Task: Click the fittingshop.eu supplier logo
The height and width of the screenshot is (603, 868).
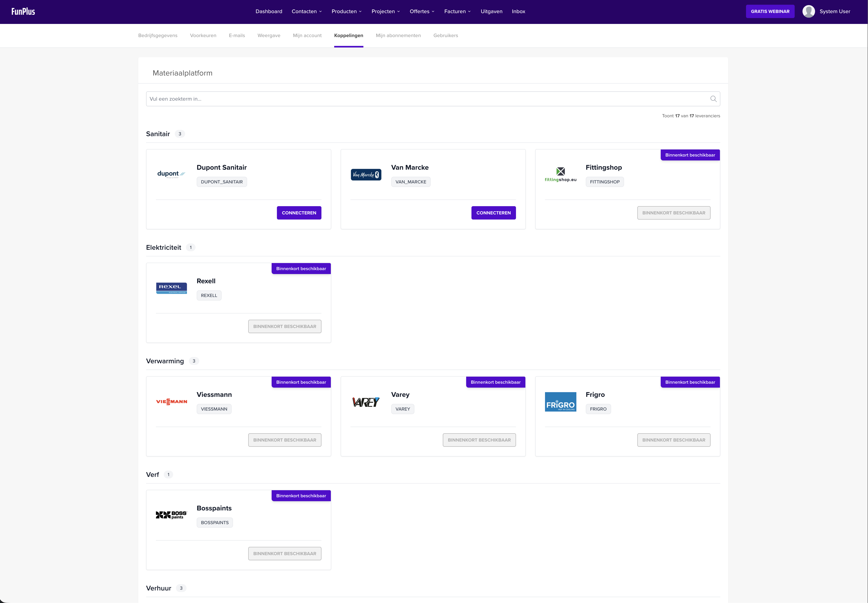Action: (560, 174)
